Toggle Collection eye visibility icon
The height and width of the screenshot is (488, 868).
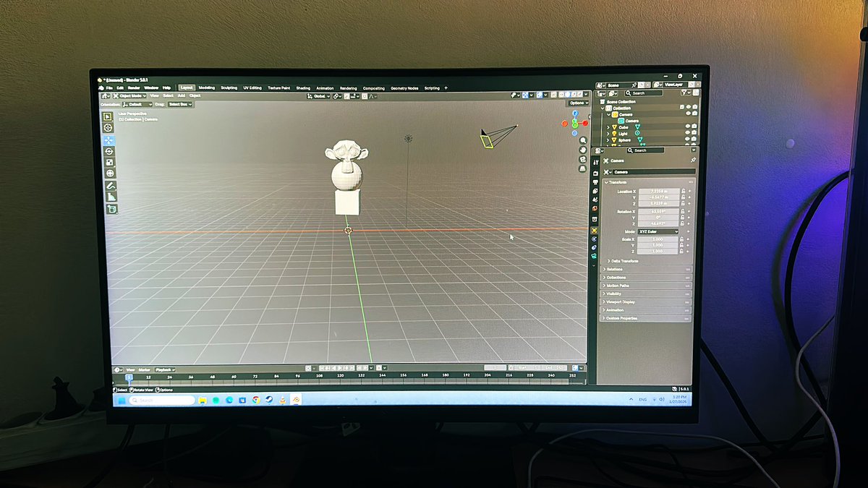tap(689, 107)
